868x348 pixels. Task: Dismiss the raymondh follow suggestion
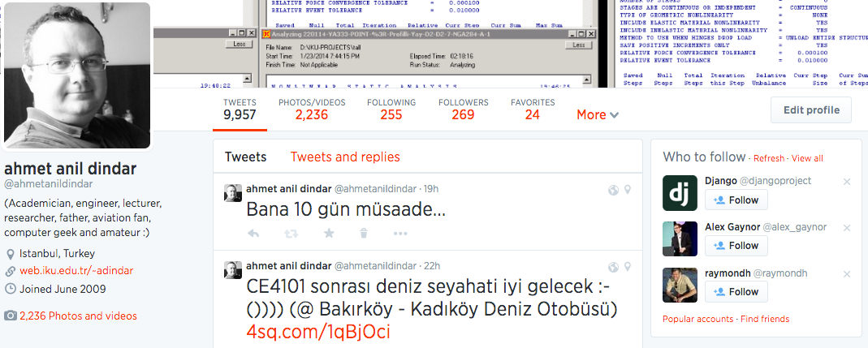point(846,274)
